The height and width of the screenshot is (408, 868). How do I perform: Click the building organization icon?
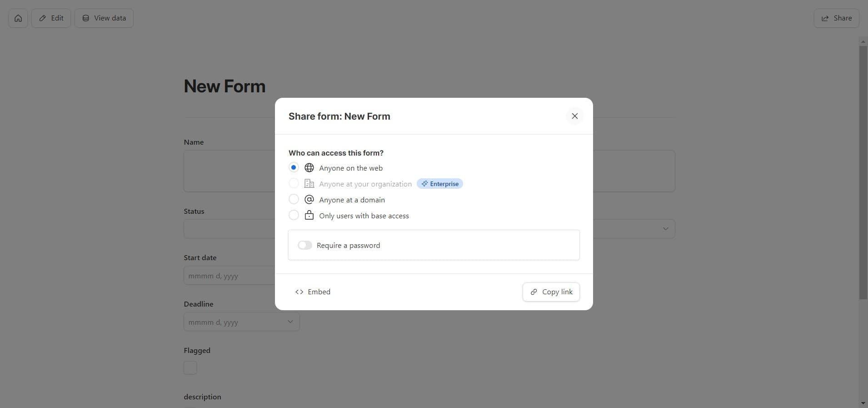click(309, 184)
